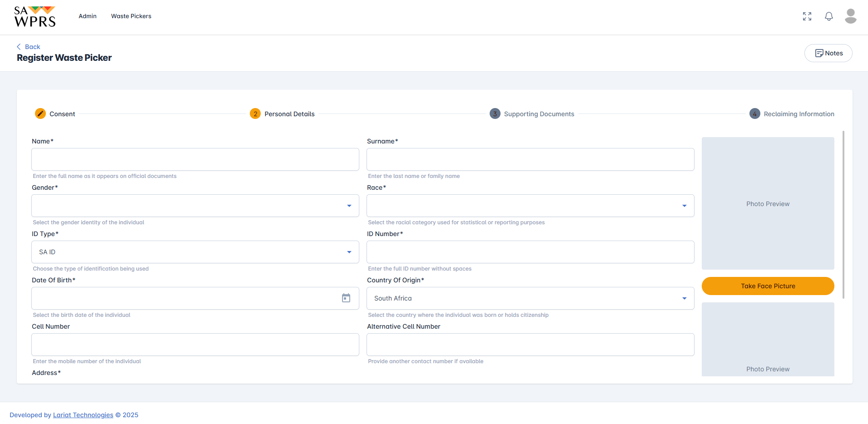This screenshot has width=868, height=424.
Task: Click the form's vertical scrollbar
Action: (843, 215)
